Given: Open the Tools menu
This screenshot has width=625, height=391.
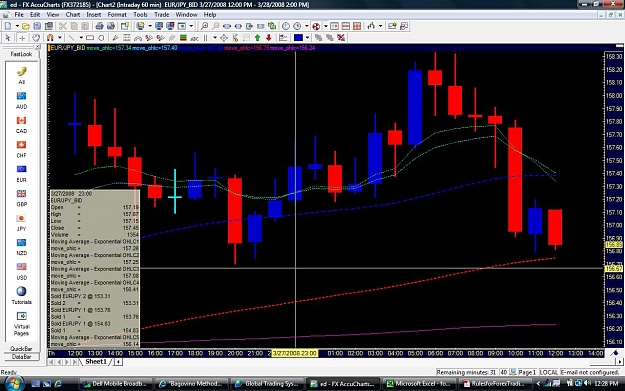Looking at the screenshot, I should click(140, 15).
